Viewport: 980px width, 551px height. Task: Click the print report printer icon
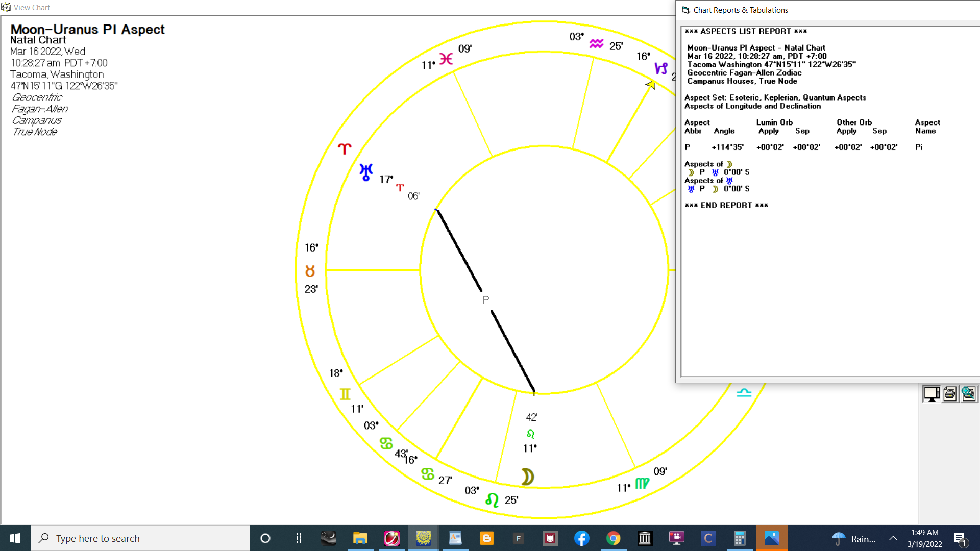[950, 394]
